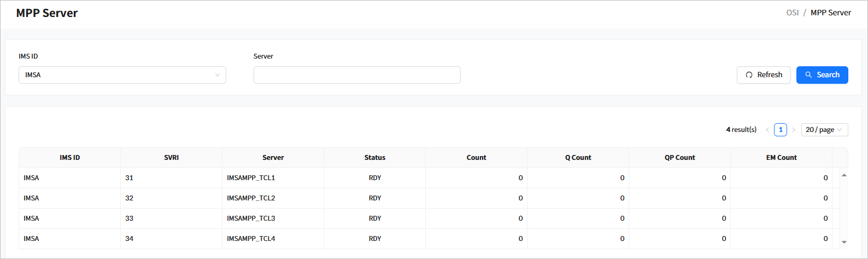Click the EM Count column header
This screenshot has width=868, height=259.
(781, 158)
